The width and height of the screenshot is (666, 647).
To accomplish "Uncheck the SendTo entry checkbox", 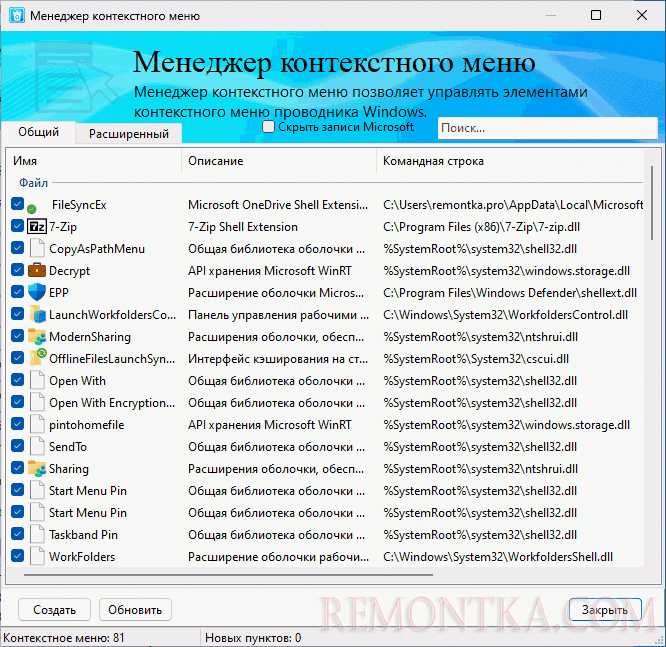I will point(17,446).
